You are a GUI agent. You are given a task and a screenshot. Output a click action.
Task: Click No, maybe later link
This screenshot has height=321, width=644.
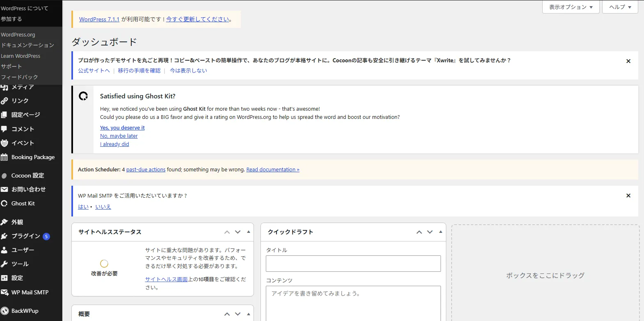[x=119, y=136]
